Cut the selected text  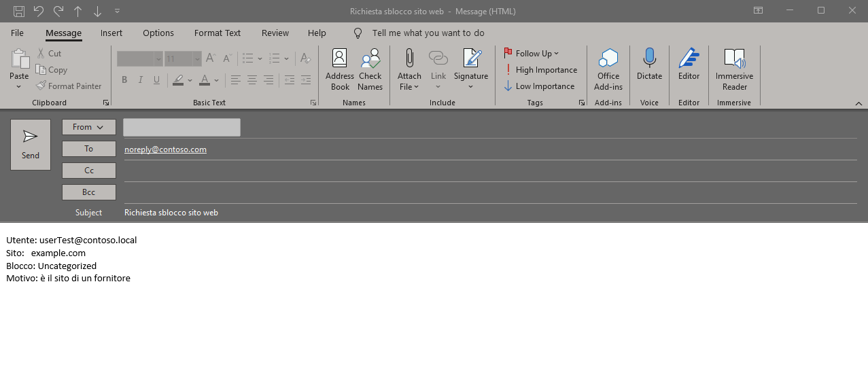49,53
